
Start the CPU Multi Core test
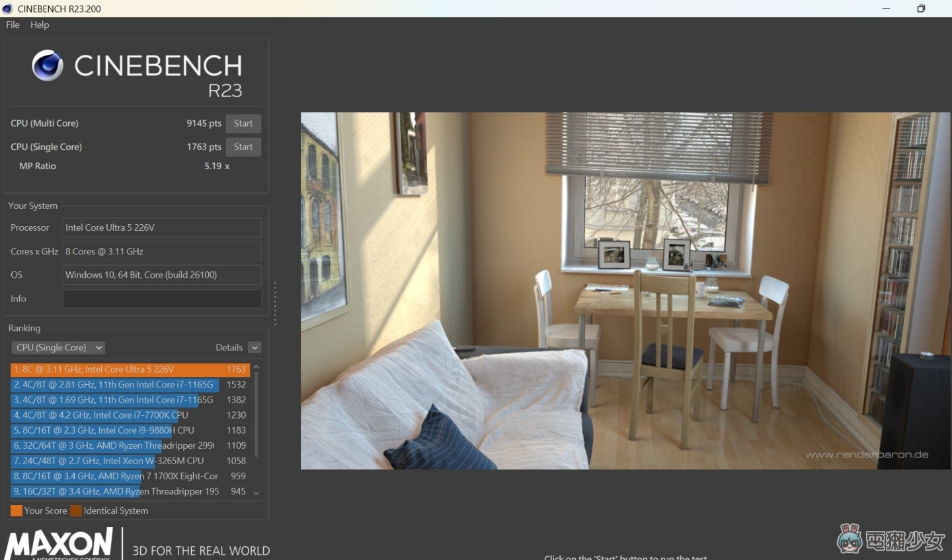tap(243, 124)
